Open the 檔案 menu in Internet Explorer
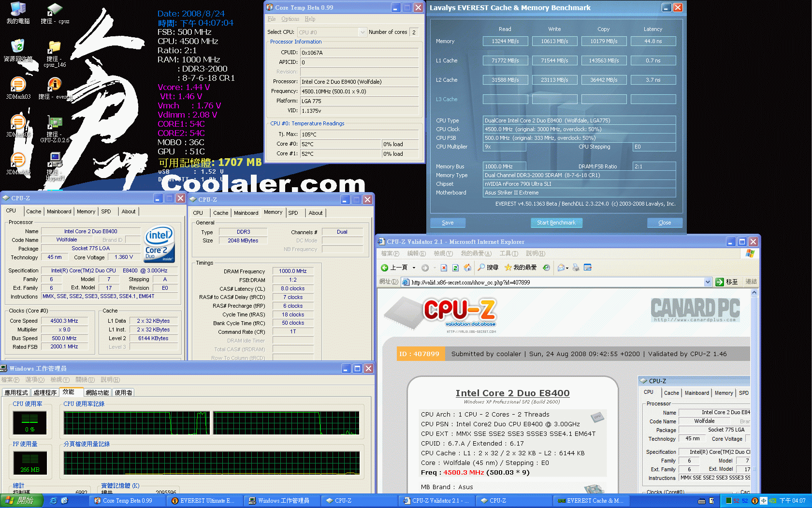 [390, 254]
